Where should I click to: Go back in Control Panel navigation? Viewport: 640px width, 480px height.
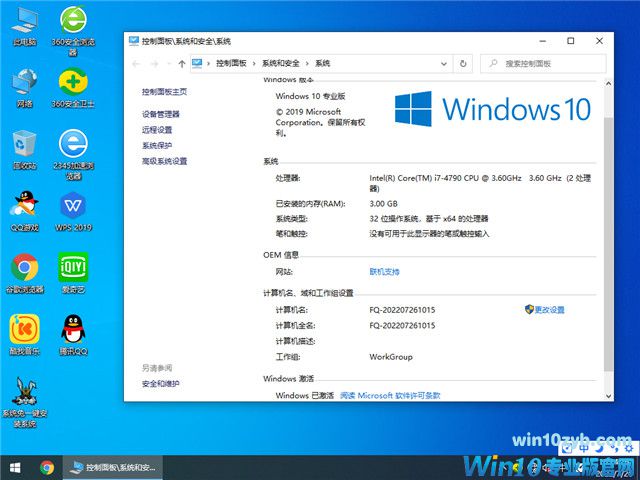click(x=136, y=64)
